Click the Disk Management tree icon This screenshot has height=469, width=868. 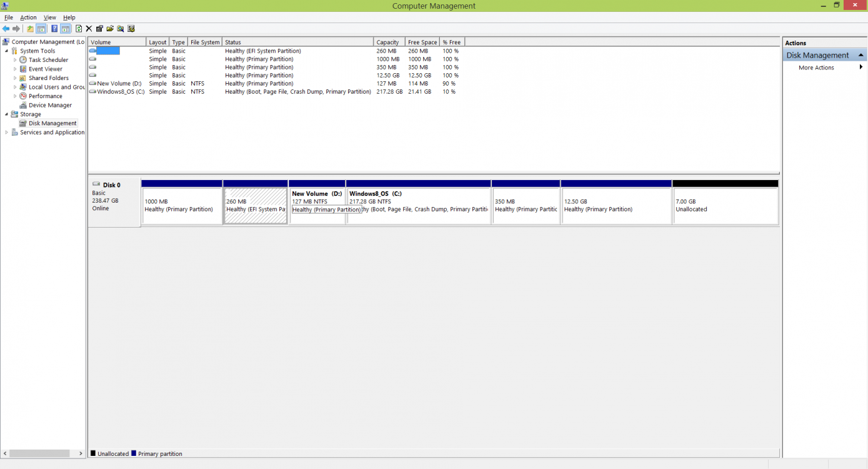click(x=23, y=123)
